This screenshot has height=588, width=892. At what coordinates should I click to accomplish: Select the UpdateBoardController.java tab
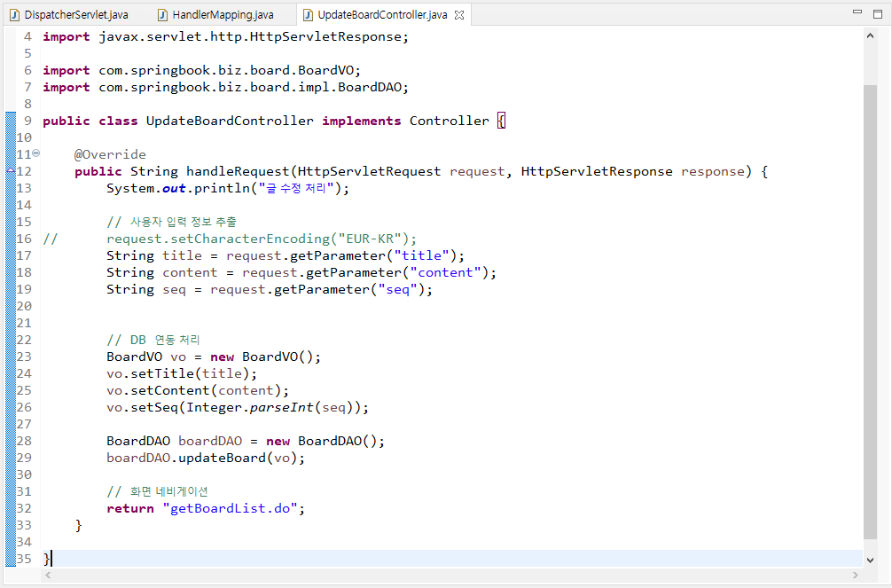382,15
